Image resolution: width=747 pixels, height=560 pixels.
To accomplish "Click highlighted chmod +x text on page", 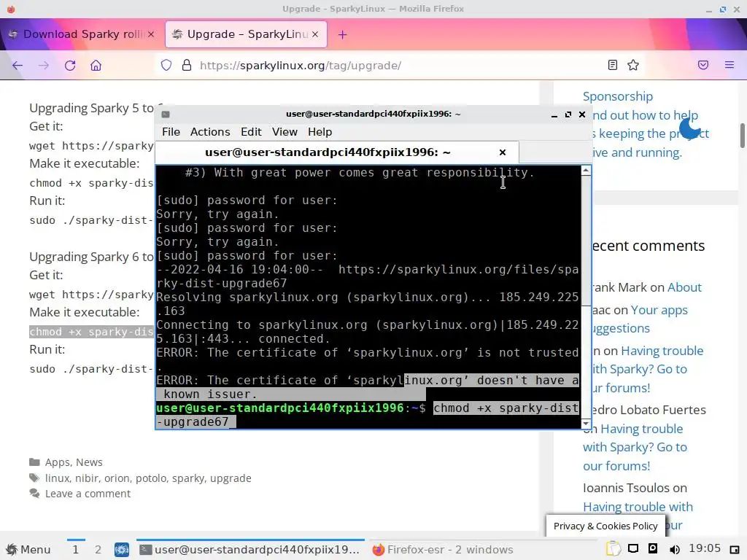I will (91, 332).
